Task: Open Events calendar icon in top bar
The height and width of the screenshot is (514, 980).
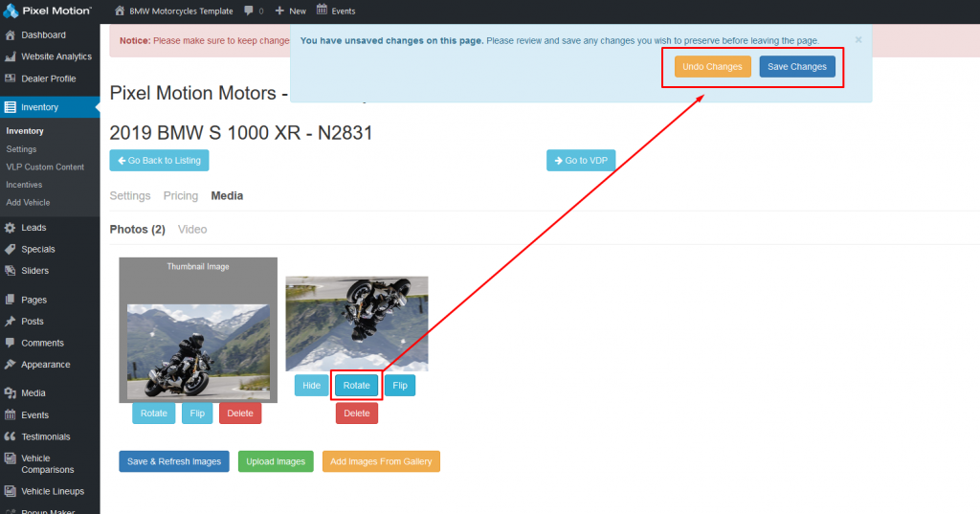Action: (x=322, y=10)
